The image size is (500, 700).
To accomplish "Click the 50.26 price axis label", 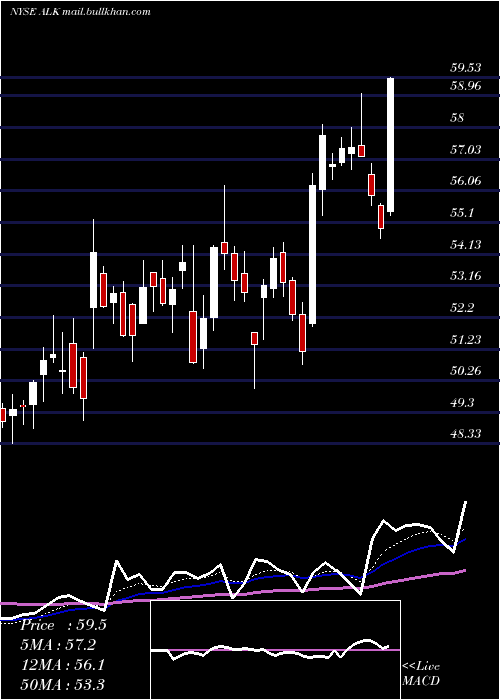I will click(x=466, y=371).
